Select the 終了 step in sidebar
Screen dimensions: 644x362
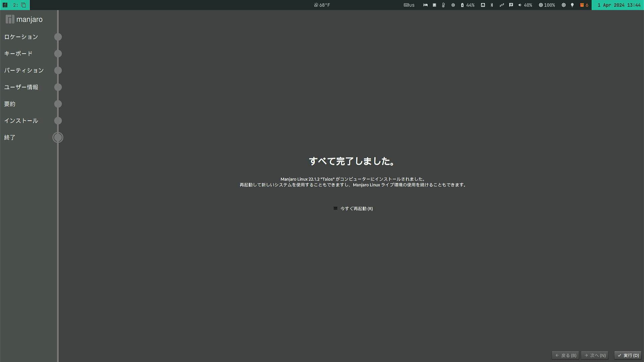point(10,137)
